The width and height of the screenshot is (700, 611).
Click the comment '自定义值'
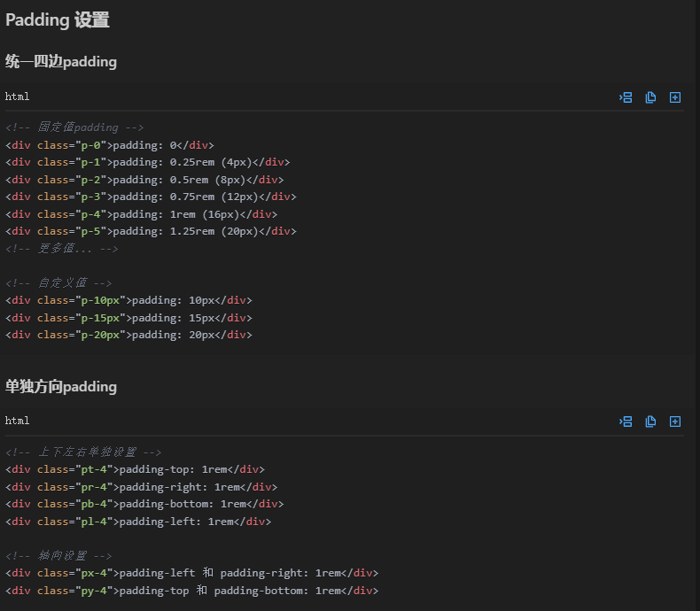pos(58,282)
